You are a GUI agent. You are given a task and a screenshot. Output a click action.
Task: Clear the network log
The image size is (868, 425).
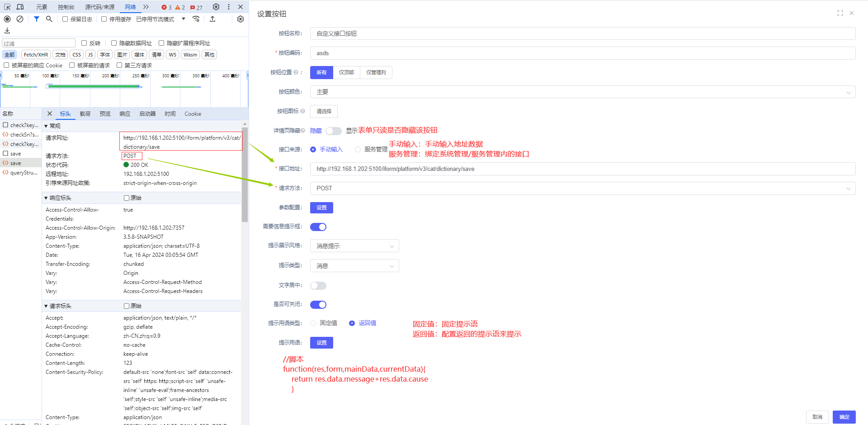point(20,19)
